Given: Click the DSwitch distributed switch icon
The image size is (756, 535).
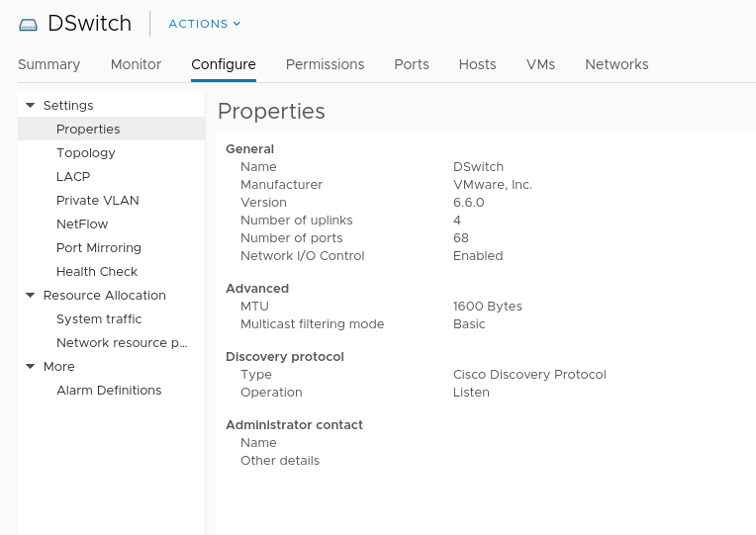Looking at the screenshot, I should coord(28,25).
